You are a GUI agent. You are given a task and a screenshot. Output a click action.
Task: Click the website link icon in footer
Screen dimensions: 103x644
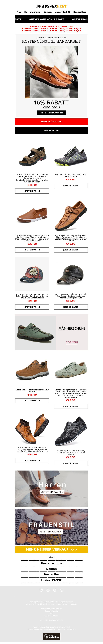tap(62, 590)
